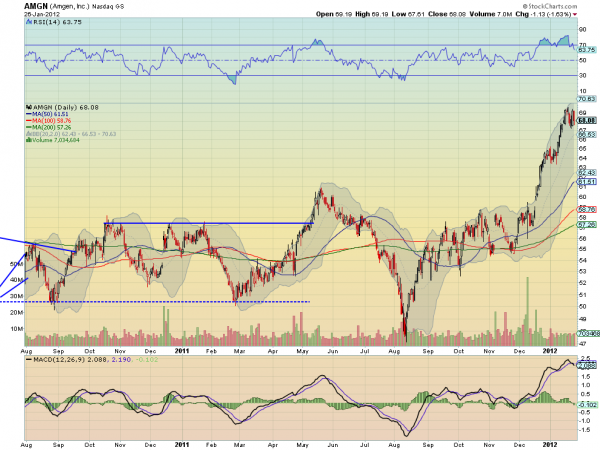Click the 20M label on volume scale
This screenshot has height=450, width=600.
16,313
